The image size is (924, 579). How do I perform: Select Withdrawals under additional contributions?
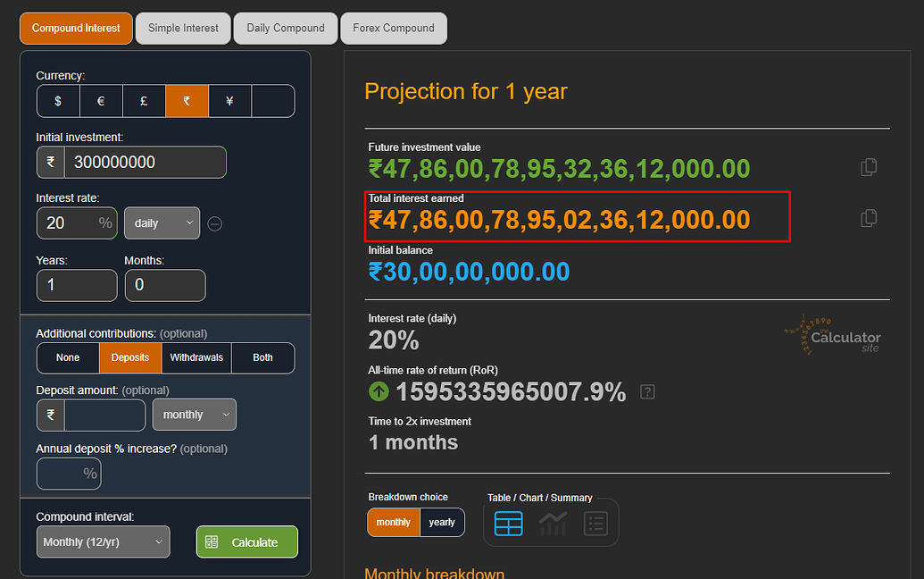coord(196,357)
